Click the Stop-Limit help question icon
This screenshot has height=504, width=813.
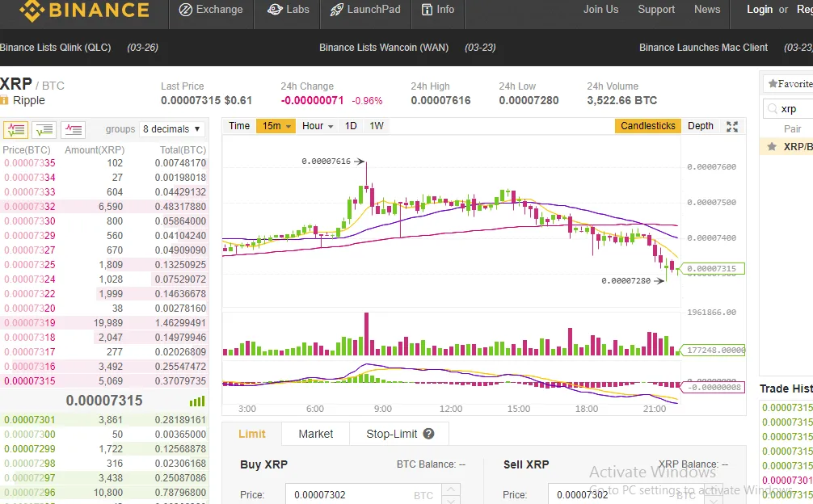tap(428, 434)
